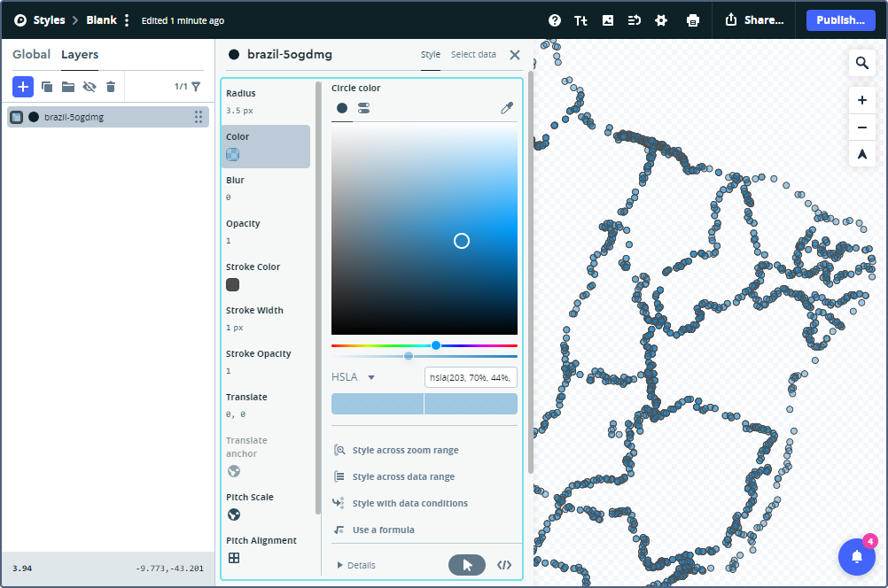Screen dimensions: 888x588
Task: Open notifications bell
Action: pos(856,557)
